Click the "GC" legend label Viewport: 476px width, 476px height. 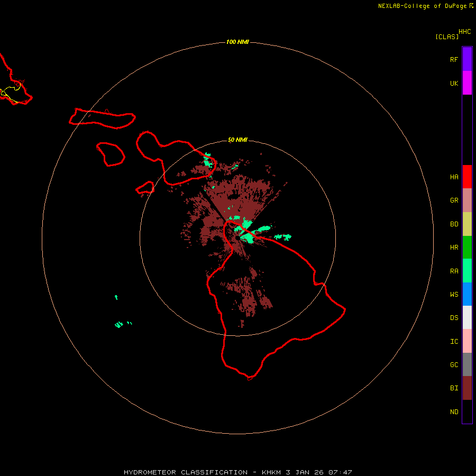coord(454,364)
